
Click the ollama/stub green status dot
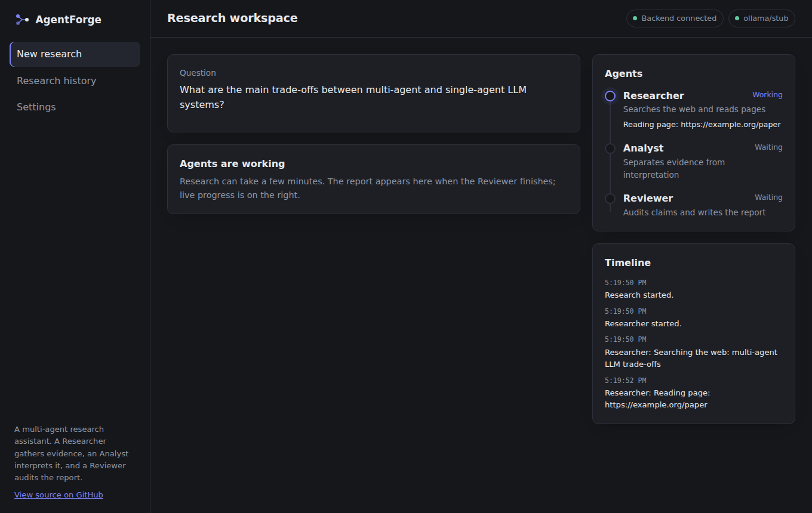pyautogui.click(x=737, y=18)
